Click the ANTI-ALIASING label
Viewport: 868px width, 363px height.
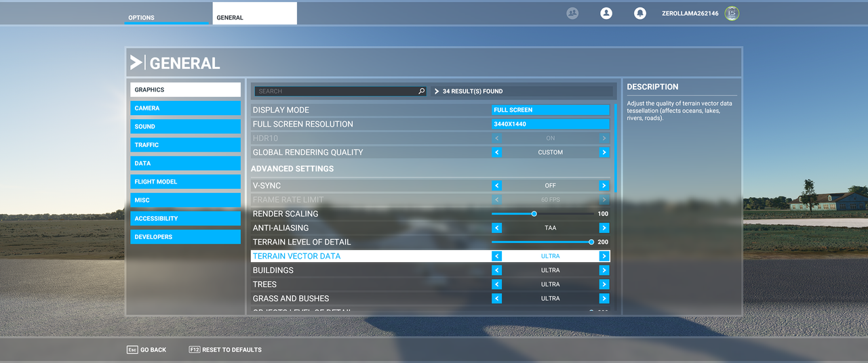tap(281, 228)
